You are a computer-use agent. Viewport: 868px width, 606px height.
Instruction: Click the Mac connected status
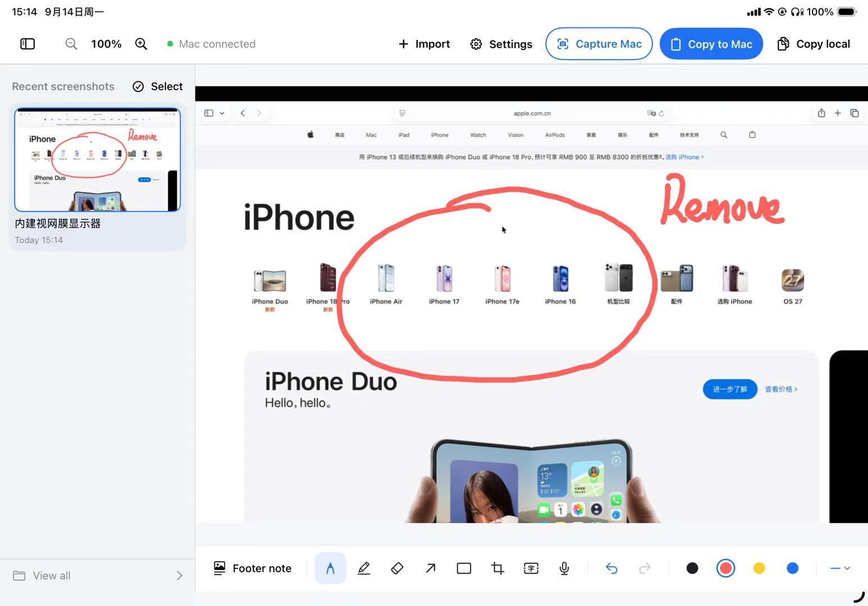pos(211,44)
